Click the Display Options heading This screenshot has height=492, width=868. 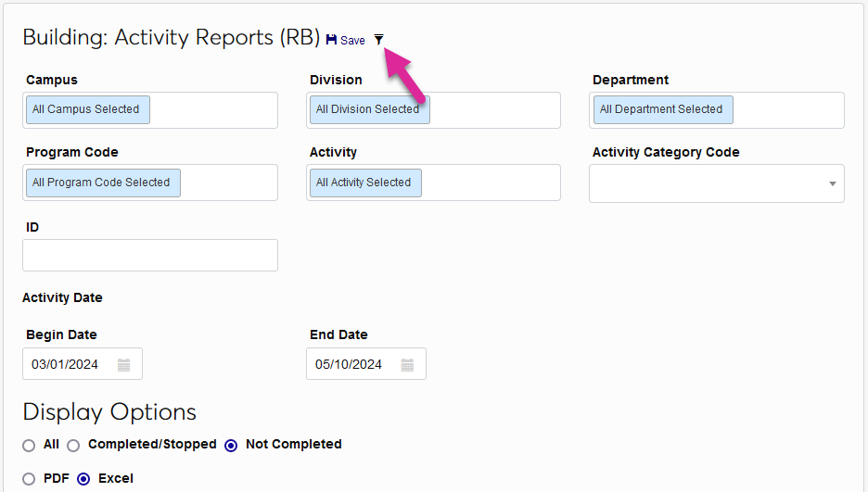(x=109, y=412)
